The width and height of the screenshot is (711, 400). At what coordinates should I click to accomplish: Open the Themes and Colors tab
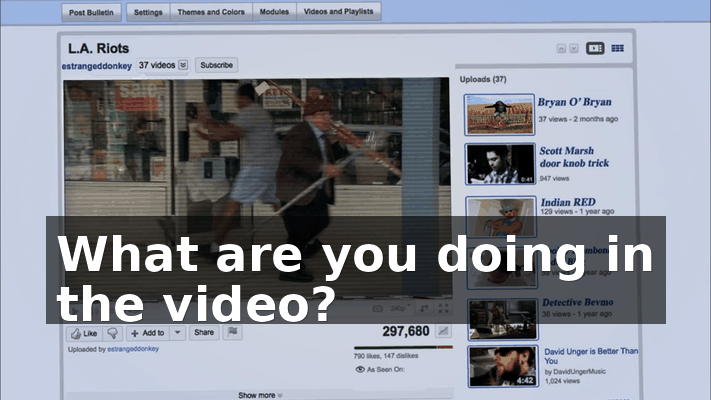click(x=211, y=12)
